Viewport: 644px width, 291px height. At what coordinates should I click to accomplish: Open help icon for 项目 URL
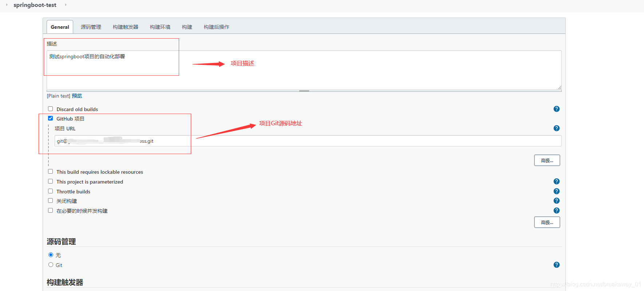point(556,128)
